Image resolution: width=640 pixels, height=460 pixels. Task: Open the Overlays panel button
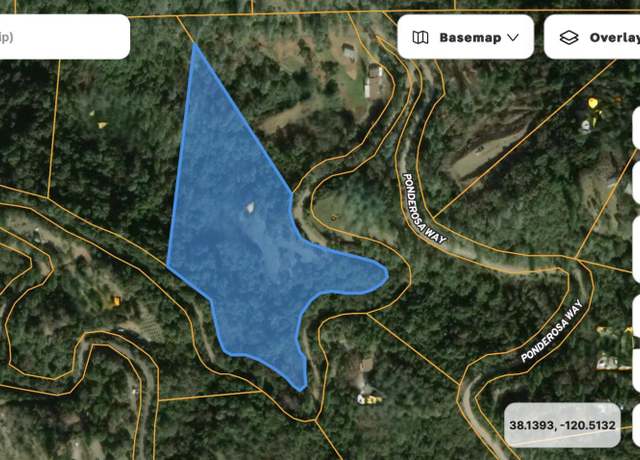coord(592,37)
